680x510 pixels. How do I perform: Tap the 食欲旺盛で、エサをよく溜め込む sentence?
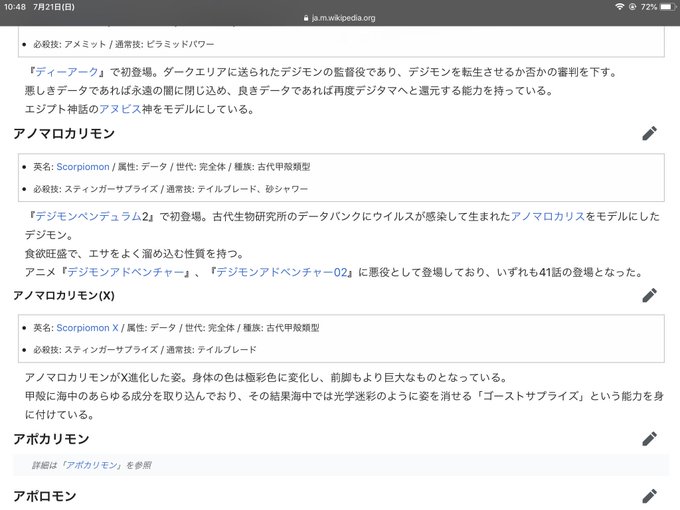point(134,254)
